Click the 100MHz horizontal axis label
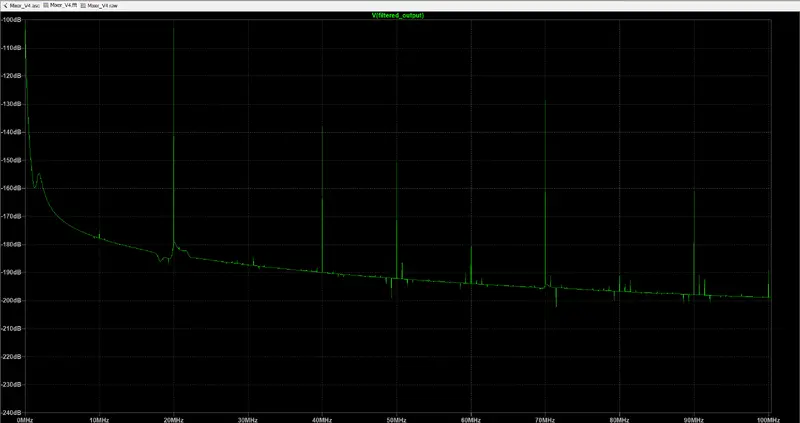Viewport: 800px width, 423px height. (x=768, y=420)
